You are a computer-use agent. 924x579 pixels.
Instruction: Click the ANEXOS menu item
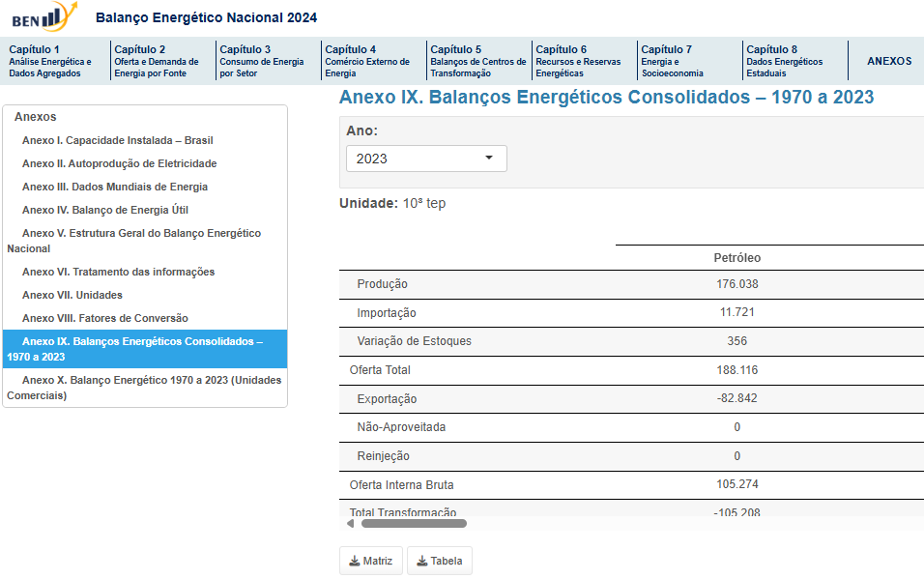pyautogui.click(x=888, y=61)
